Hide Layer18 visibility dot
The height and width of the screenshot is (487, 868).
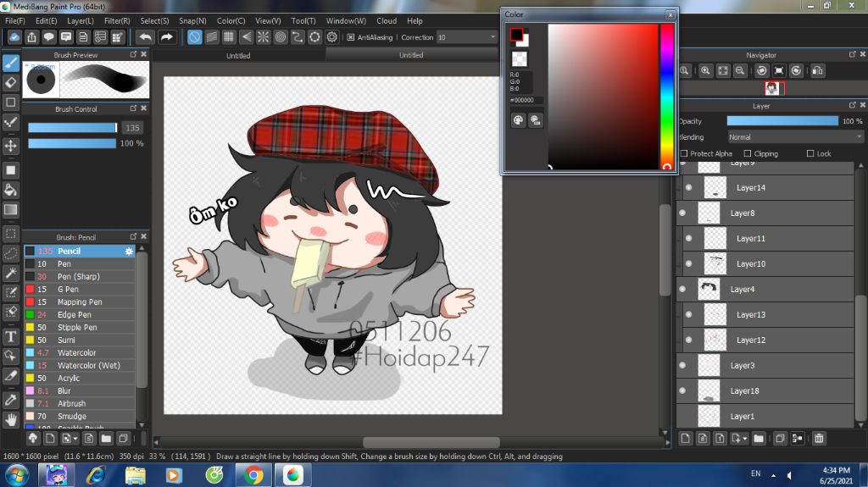click(682, 390)
